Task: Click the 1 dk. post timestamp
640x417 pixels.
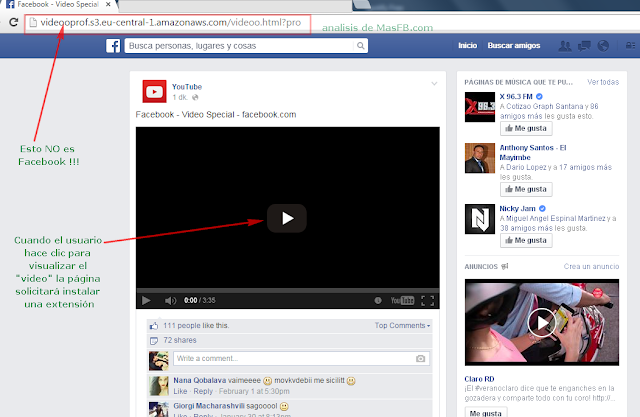Action: pos(180,98)
